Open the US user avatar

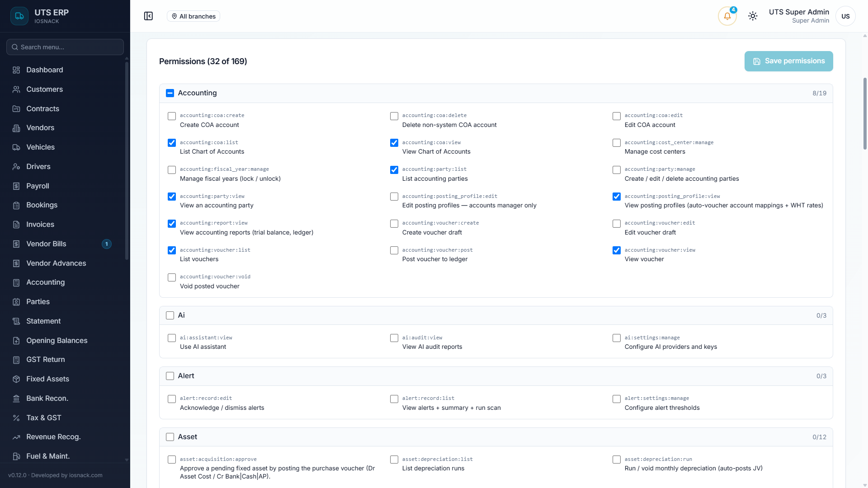845,16
